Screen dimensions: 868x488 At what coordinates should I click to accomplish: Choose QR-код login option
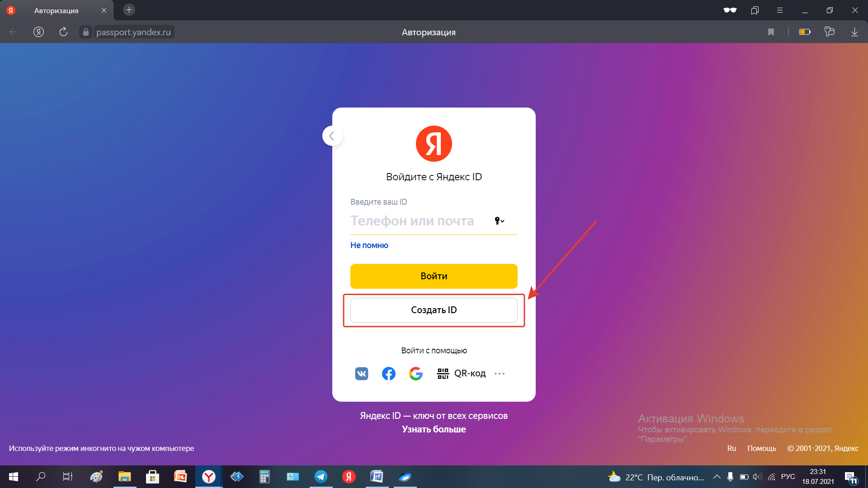pyautogui.click(x=462, y=374)
